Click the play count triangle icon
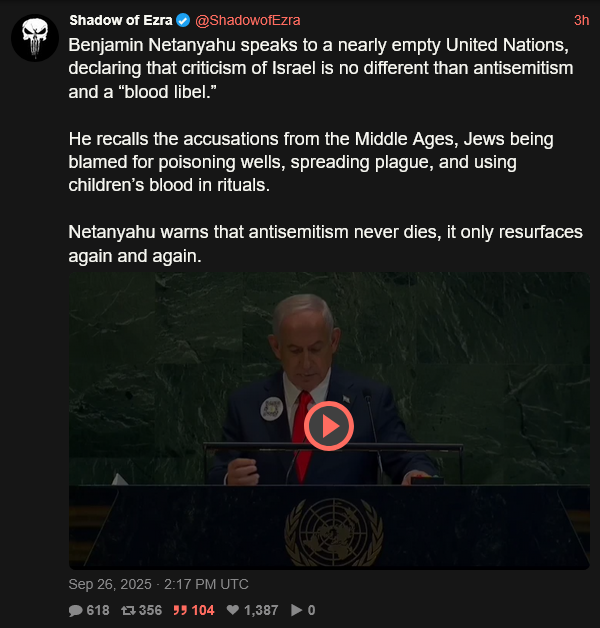This screenshot has height=628, width=600. point(296,610)
